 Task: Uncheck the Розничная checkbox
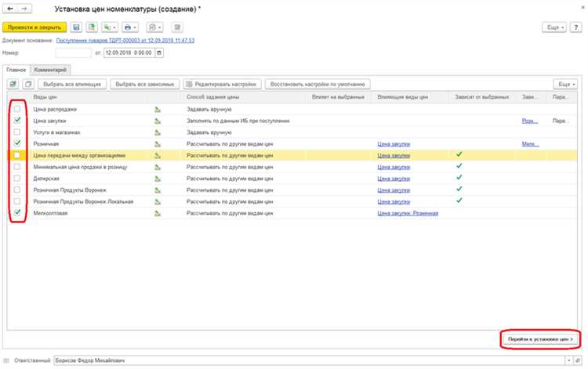point(17,143)
